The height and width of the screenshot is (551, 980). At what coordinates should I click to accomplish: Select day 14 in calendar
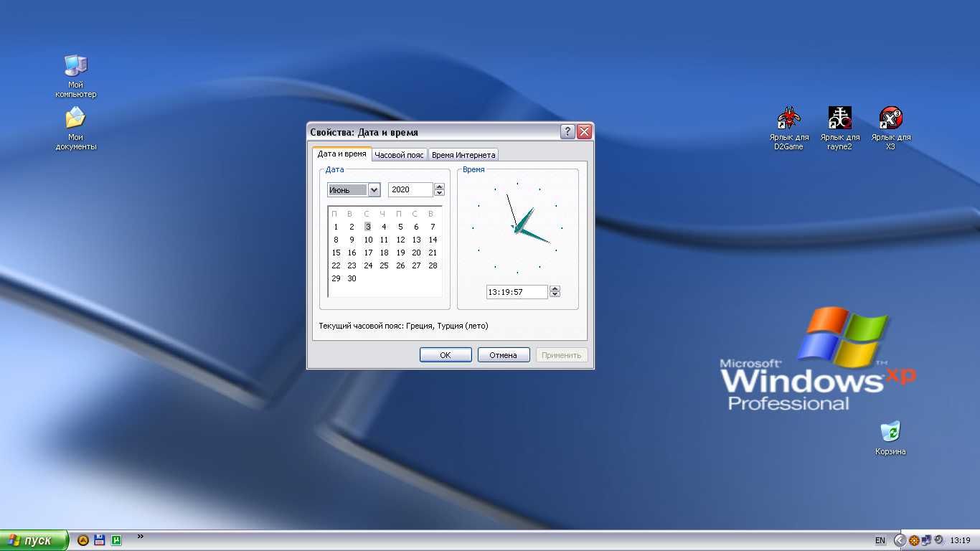tap(433, 240)
